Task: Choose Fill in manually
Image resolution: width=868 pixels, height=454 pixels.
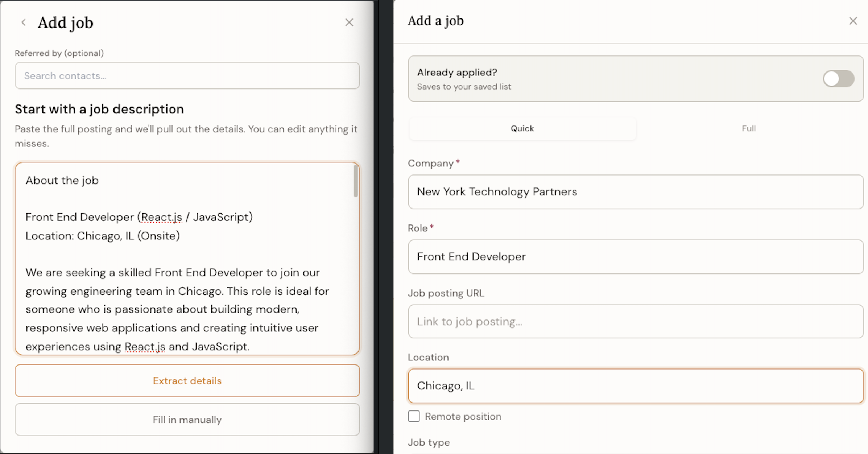Action: coord(187,420)
